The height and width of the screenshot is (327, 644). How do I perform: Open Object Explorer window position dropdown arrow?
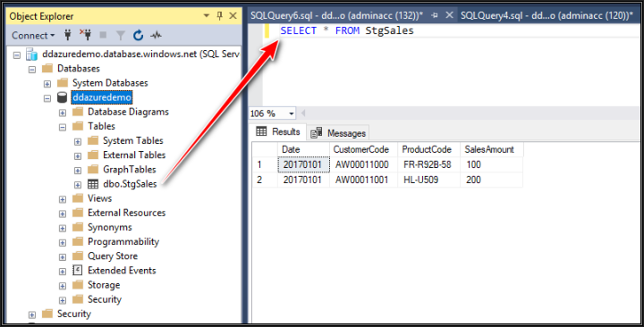point(207,16)
